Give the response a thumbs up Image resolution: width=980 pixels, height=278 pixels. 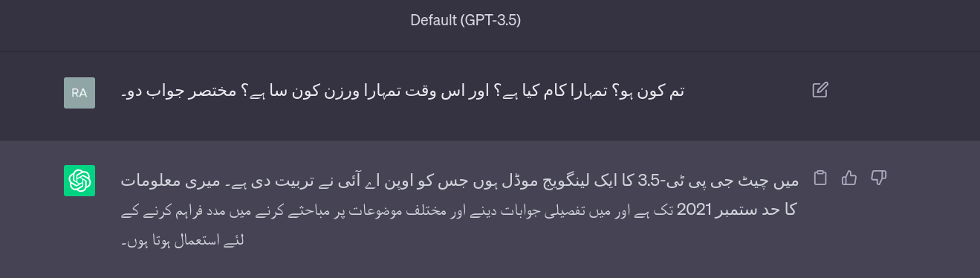click(x=849, y=178)
